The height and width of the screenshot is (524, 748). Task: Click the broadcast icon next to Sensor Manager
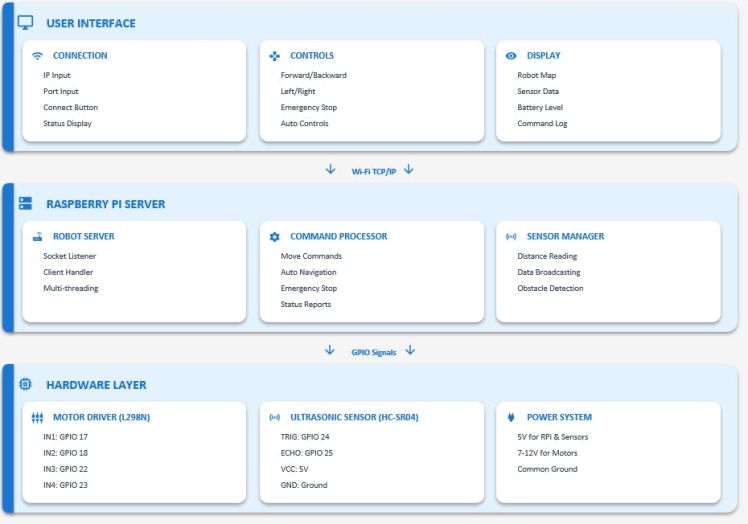[511, 237]
